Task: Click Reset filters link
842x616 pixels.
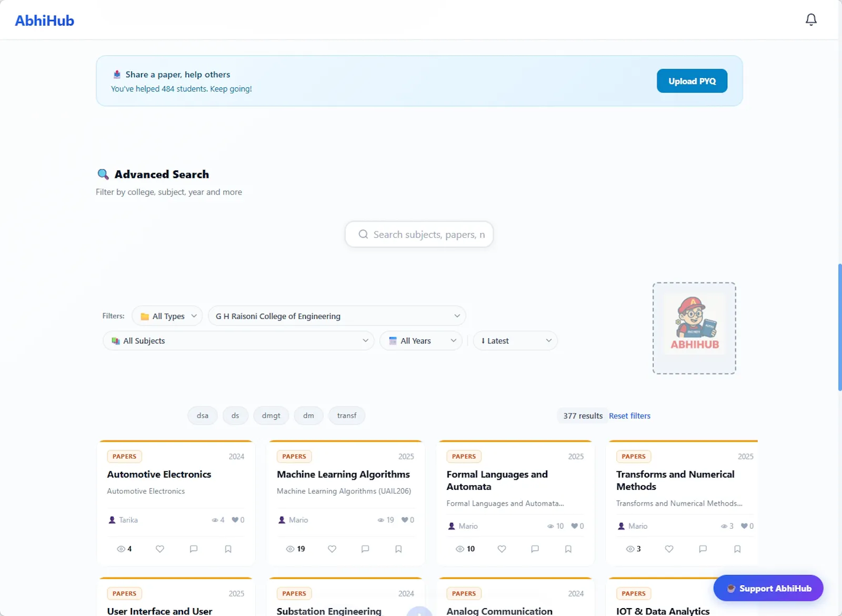Action: [x=629, y=416]
